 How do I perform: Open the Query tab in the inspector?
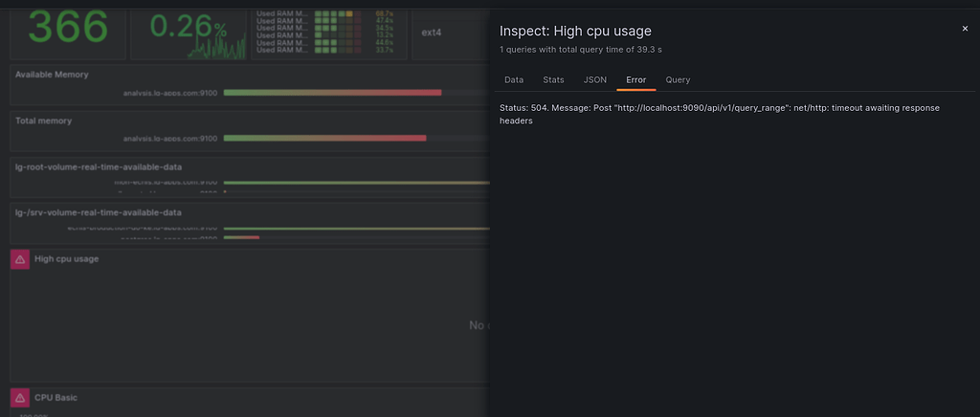pyautogui.click(x=678, y=79)
